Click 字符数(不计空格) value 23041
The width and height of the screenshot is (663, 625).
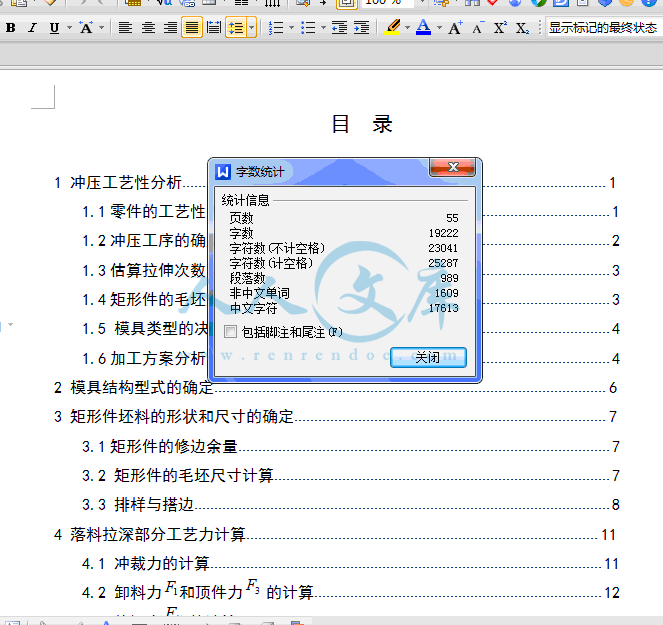[x=443, y=248]
